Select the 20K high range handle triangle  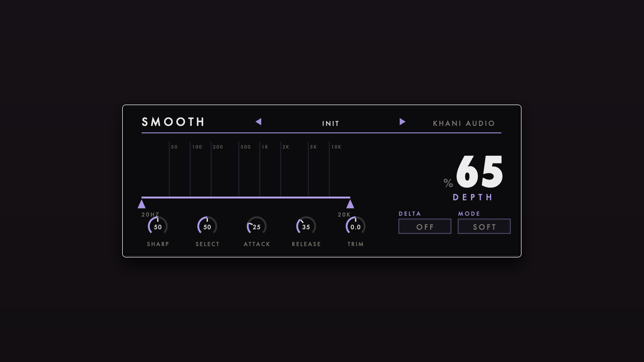tap(350, 204)
